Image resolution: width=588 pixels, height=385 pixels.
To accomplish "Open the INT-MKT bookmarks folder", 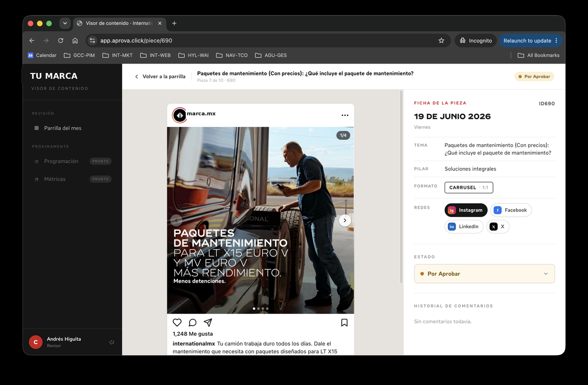I will (118, 56).
